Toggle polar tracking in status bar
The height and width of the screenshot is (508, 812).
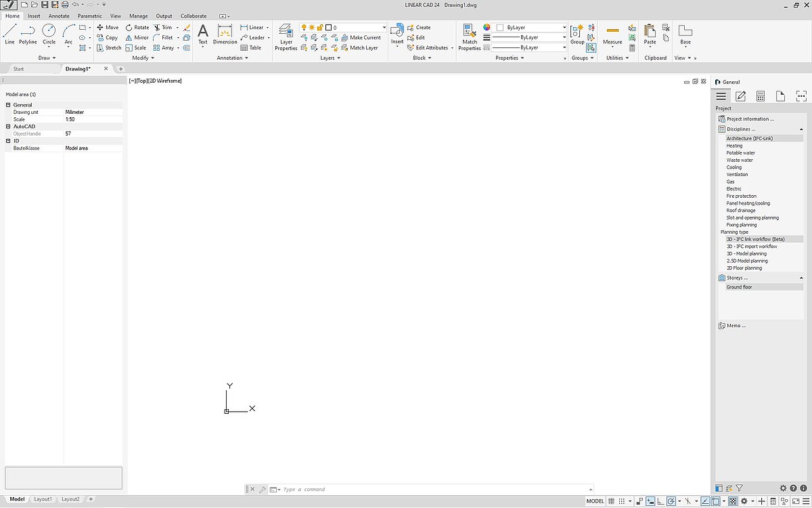tap(671, 501)
